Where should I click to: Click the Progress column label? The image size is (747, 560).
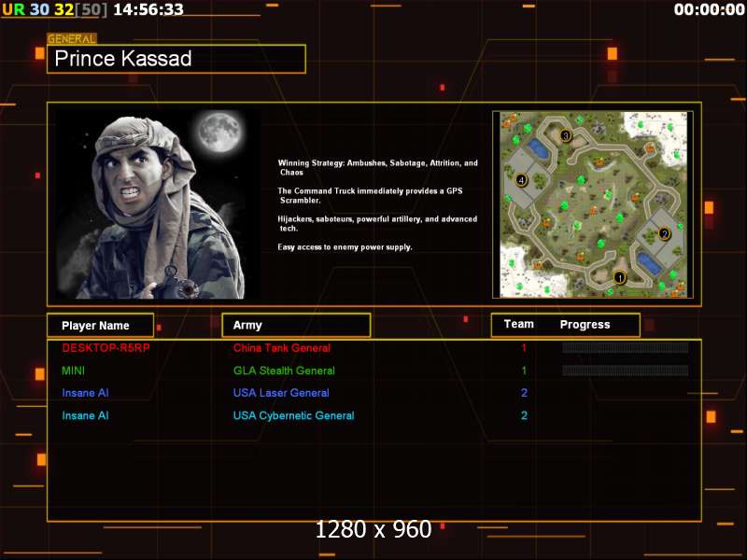pos(585,325)
